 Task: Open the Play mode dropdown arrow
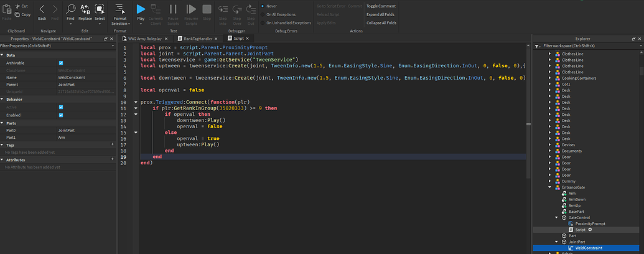141,24
